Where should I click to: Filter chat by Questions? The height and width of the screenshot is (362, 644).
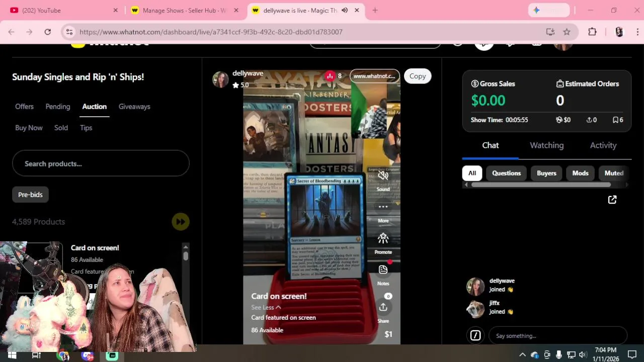click(x=506, y=173)
